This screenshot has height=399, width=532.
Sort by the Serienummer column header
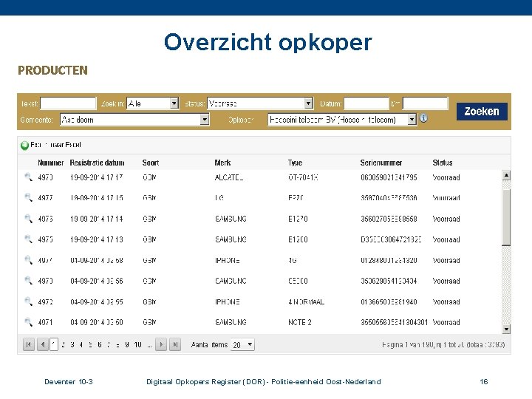point(381,163)
